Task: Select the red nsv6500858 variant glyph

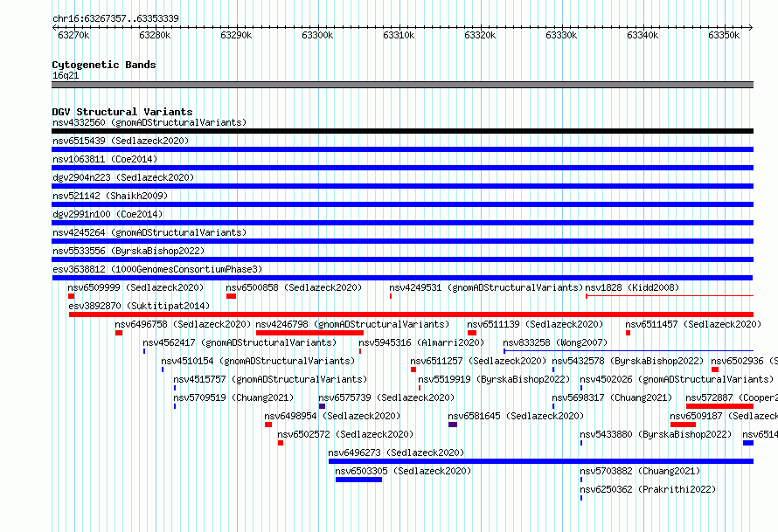Action: [x=232, y=296]
